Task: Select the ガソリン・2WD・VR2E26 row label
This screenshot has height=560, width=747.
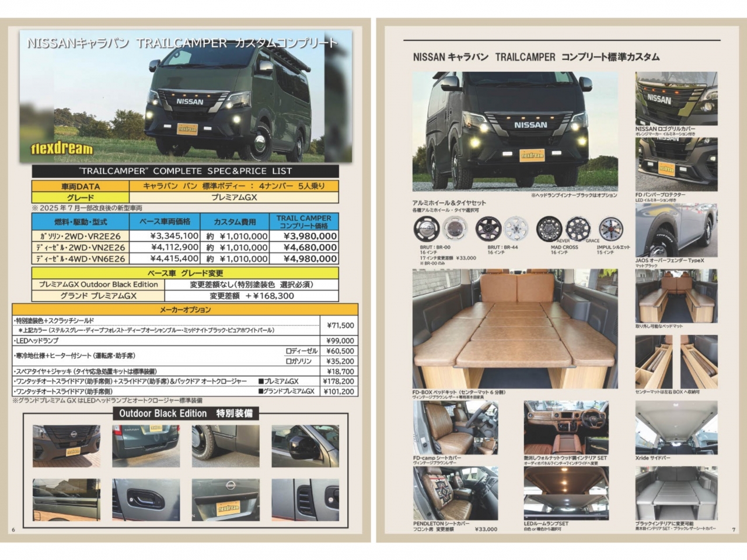Action: (x=81, y=236)
